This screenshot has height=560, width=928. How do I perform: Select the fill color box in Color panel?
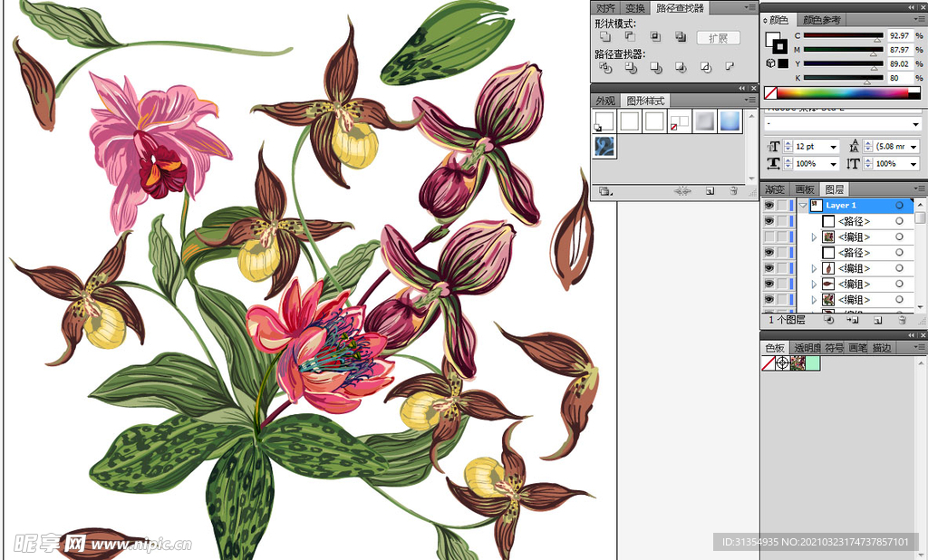(772, 39)
